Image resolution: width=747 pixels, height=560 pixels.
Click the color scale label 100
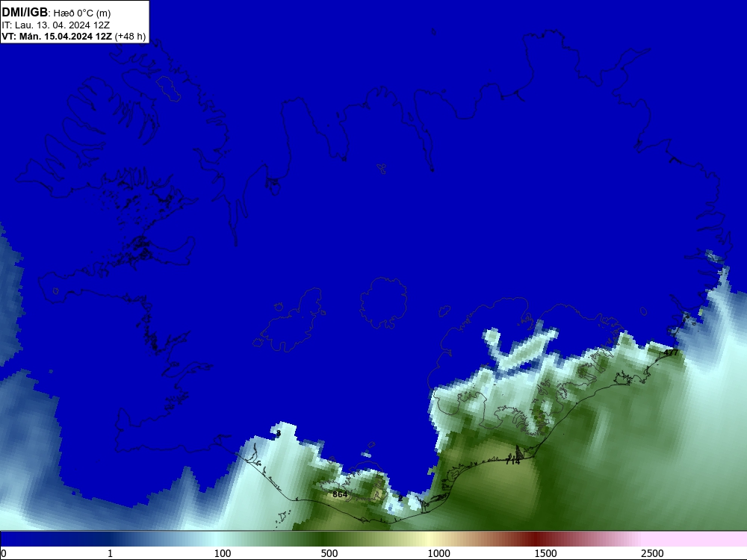click(223, 553)
